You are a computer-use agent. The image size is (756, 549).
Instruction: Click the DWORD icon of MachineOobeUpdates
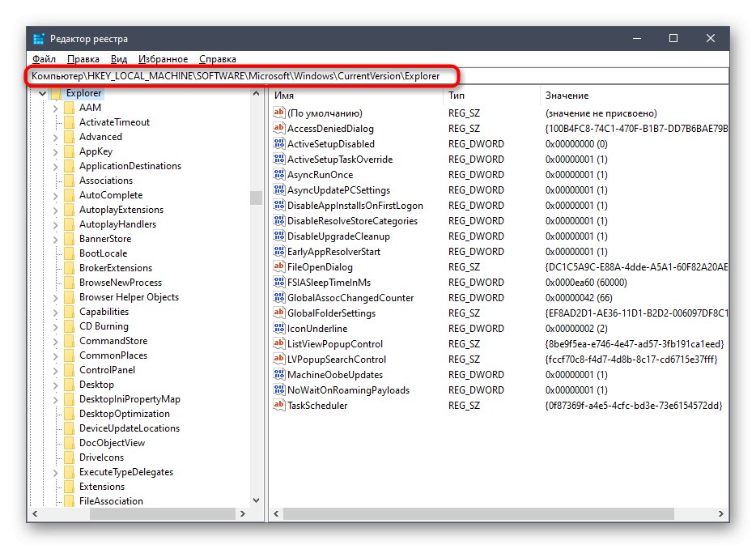click(x=278, y=375)
